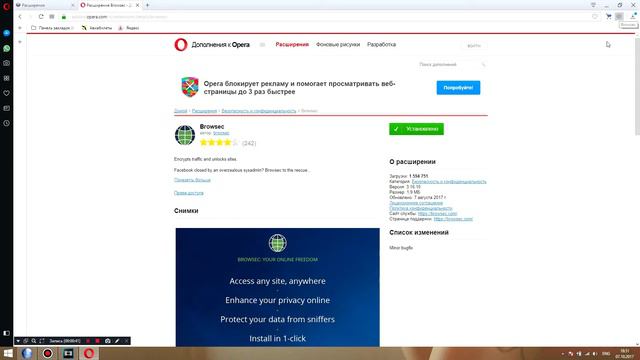Click the green Установлено button
Viewport: 640px width, 360px height.
tap(416, 129)
